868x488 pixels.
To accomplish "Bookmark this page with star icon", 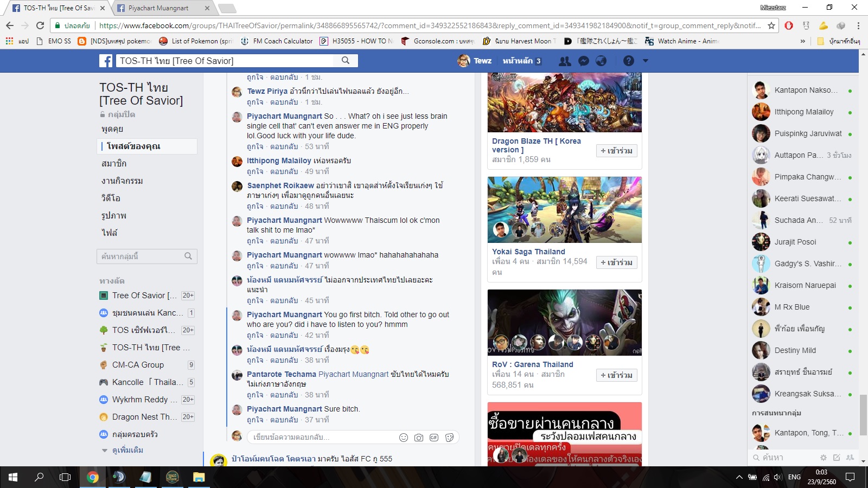I will 771,25.
